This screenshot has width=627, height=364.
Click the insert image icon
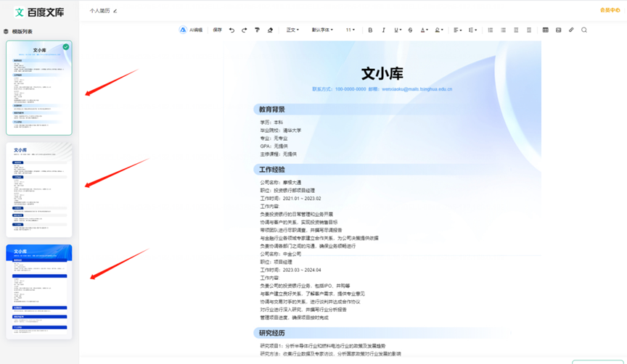pyautogui.click(x=558, y=30)
